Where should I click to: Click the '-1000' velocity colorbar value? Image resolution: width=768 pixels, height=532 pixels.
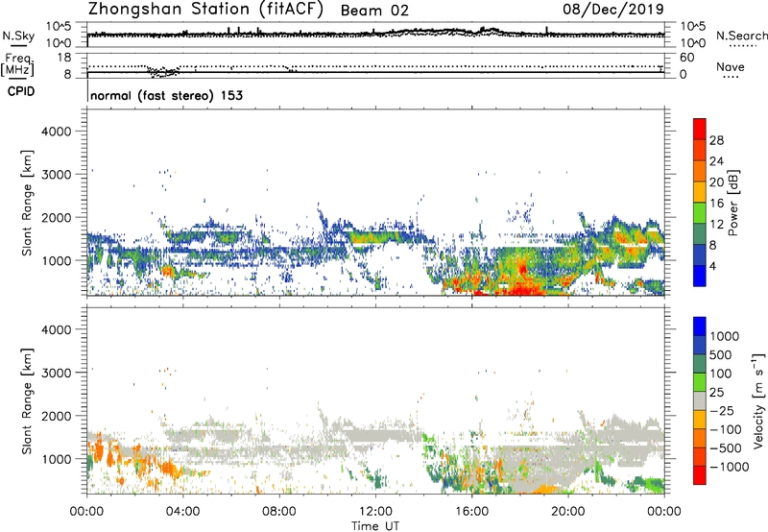click(729, 467)
